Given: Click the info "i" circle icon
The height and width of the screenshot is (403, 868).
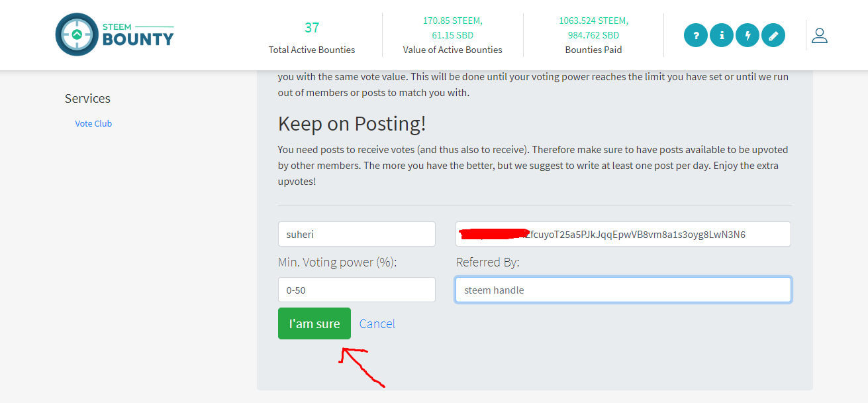Looking at the screenshot, I should tap(722, 35).
